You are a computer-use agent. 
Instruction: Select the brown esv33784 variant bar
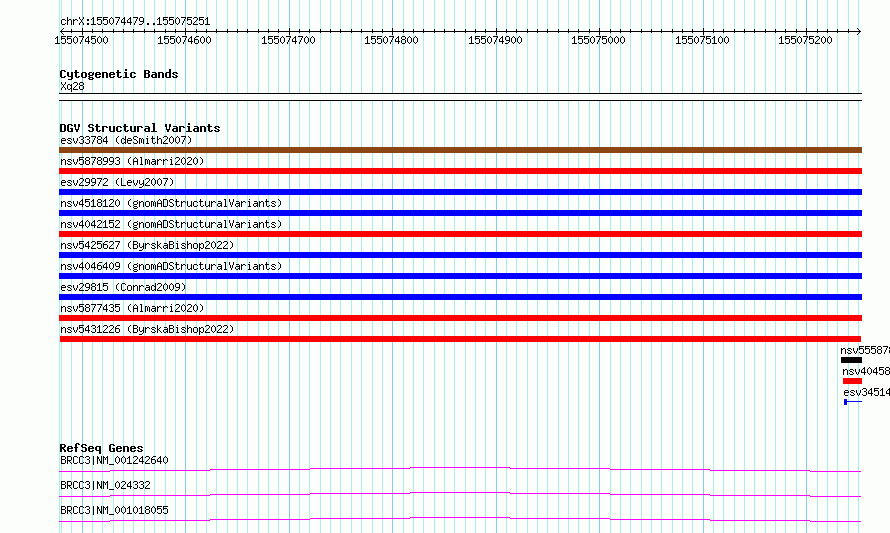pyautogui.click(x=460, y=150)
